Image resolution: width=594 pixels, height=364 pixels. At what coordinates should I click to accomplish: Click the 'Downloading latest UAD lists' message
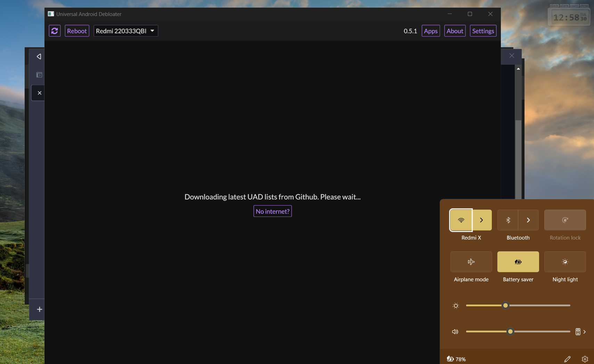point(272,197)
